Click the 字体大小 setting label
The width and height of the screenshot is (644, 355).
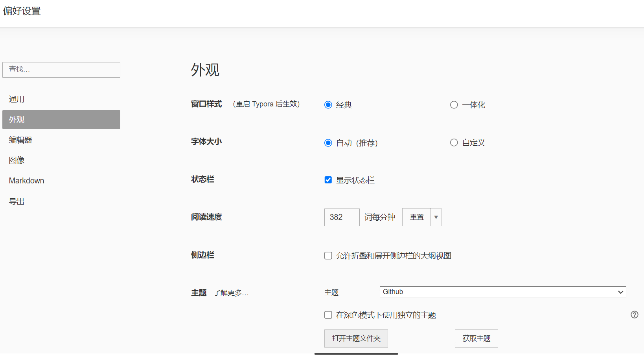206,142
